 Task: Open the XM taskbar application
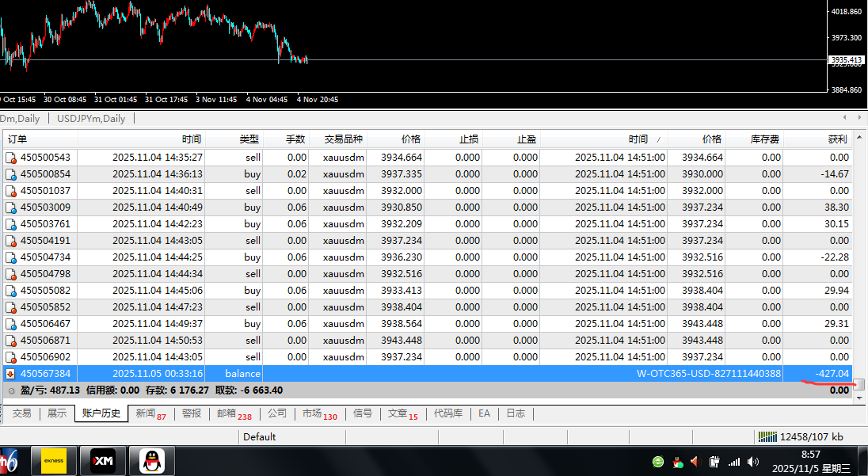103,460
